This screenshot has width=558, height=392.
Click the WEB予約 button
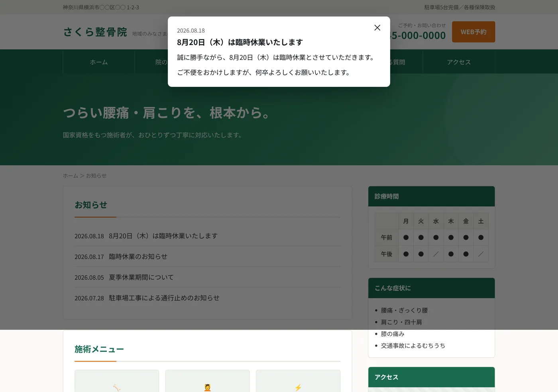tap(474, 32)
